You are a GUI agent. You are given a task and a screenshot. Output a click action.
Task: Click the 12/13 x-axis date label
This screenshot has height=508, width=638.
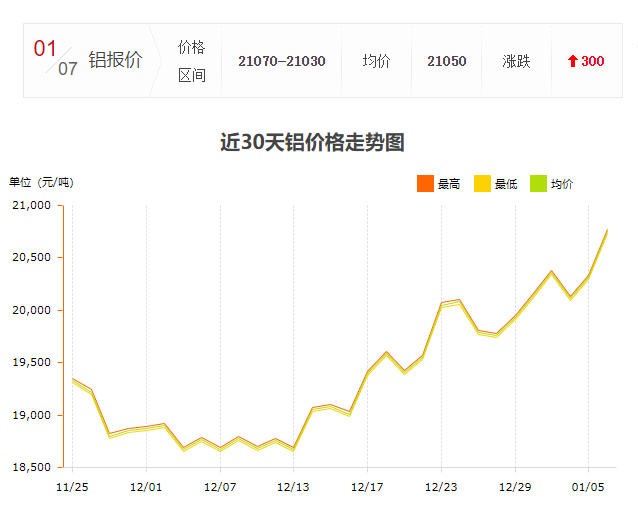point(293,487)
